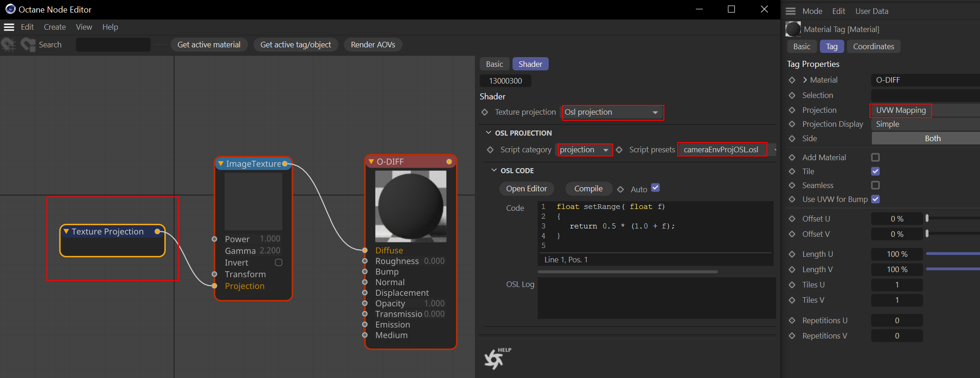Viewport: 980px width, 378px height.
Task: Collapse the OSL CODE section
Action: pyautogui.click(x=494, y=170)
